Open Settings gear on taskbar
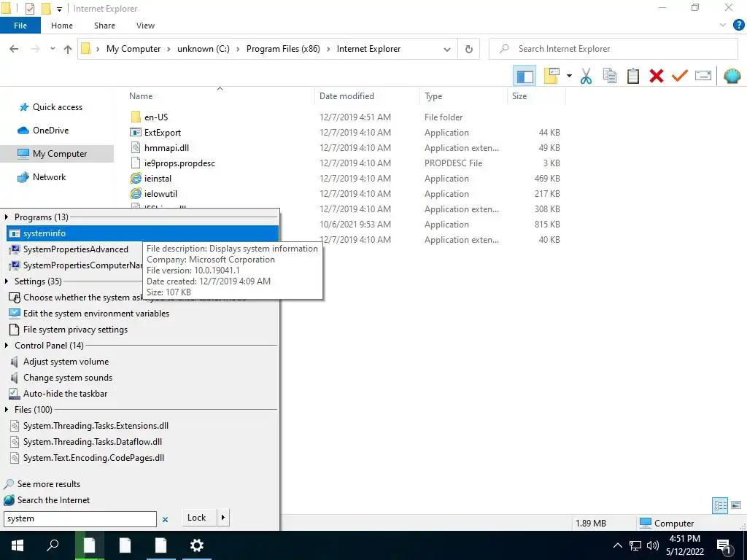The height and width of the screenshot is (560, 747). pos(196,545)
